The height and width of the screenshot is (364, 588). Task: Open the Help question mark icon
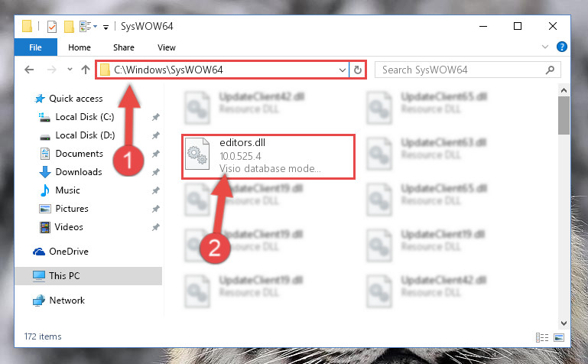pos(562,47)
